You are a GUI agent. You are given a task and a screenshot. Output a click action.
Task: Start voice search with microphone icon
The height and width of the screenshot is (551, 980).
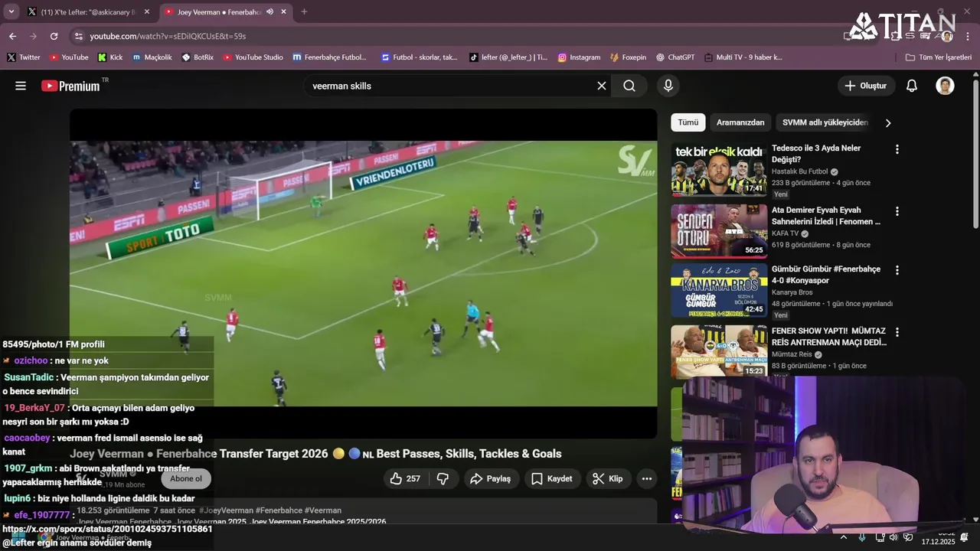668,86
